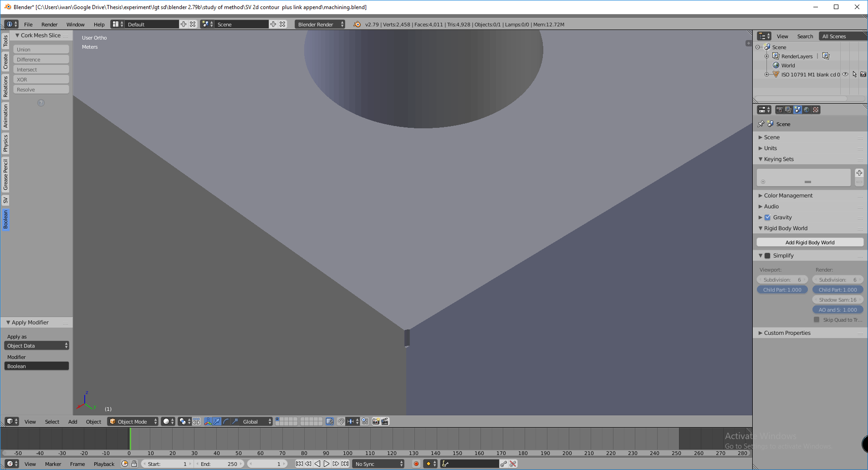Check Skip Quad to Triangles option
This screenshot has width=868, height=470.
click(817, 320)
